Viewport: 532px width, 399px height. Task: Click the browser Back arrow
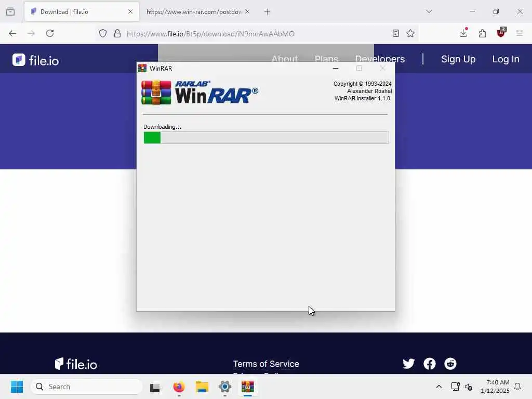point(12,33)
